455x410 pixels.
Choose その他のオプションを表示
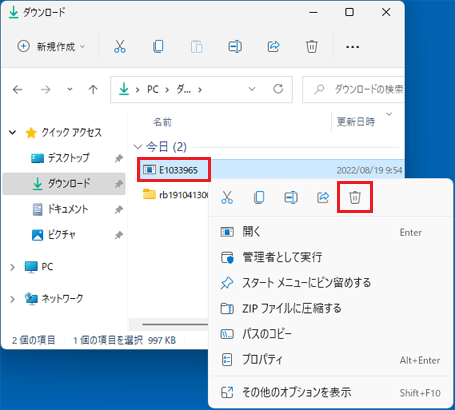[330, 392]
